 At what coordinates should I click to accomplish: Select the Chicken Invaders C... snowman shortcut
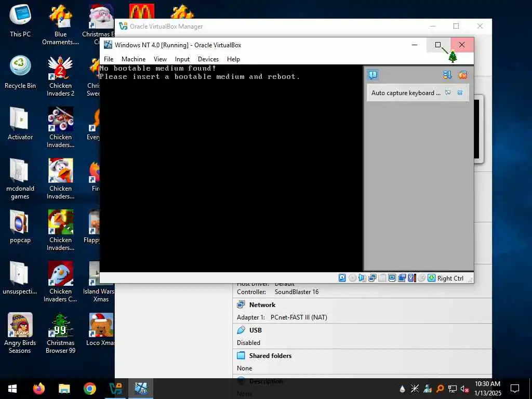pos(60,282)
